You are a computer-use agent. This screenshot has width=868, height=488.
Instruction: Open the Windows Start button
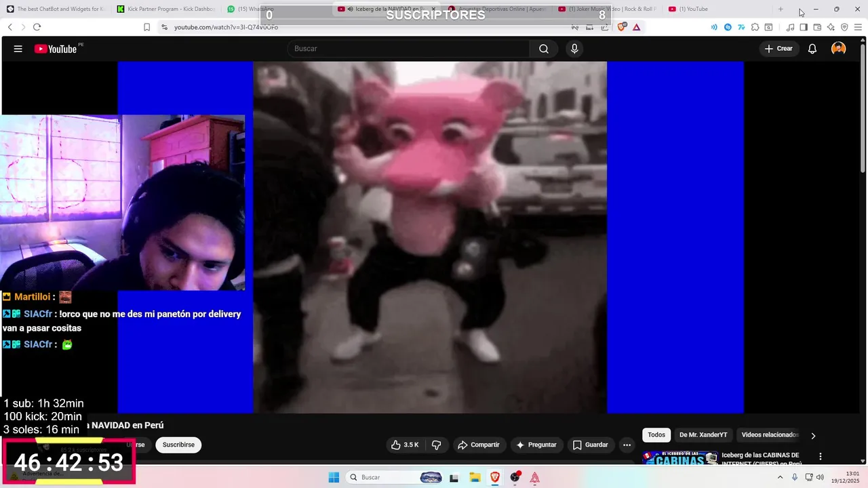point(334,477)
